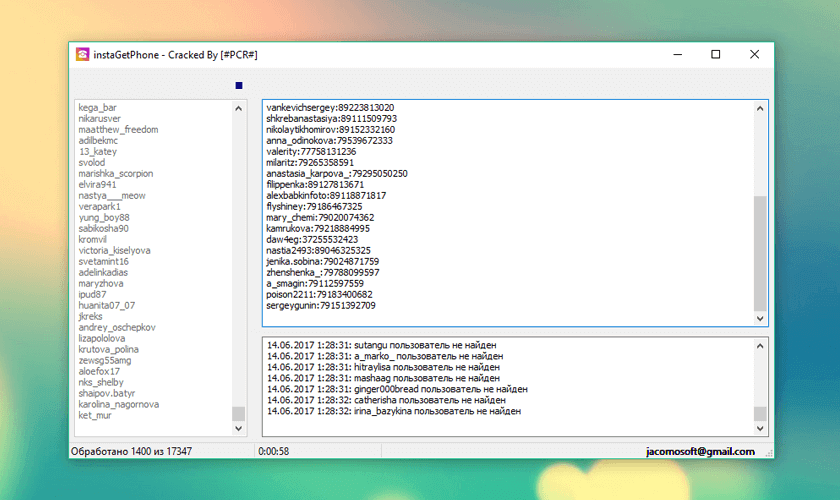Click username list scrollbar thumb
The width and height of the screenshot is (840, 500).
(x=238, y=414)
